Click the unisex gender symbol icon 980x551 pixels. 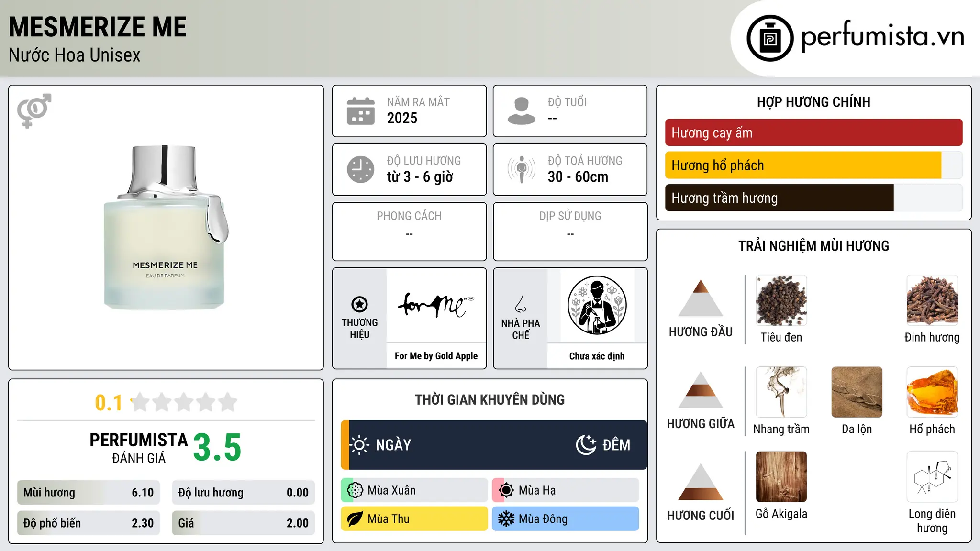tap(34, 110)
